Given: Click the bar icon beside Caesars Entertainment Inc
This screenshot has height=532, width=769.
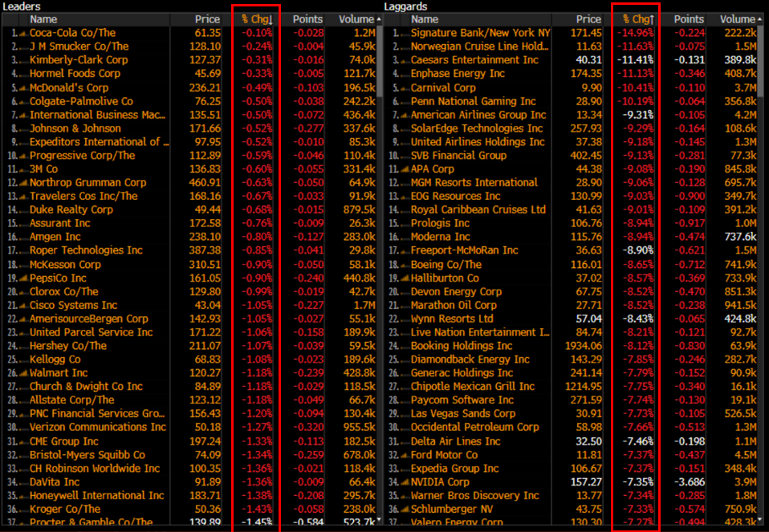Looking at the screenshot, I should click(x=405, y=60).
